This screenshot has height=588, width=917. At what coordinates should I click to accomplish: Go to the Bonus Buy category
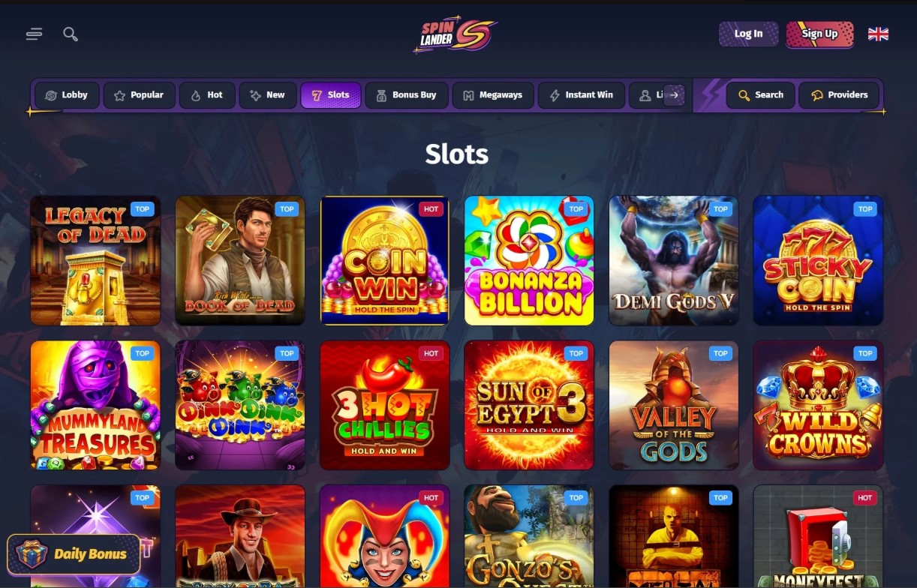406,95
